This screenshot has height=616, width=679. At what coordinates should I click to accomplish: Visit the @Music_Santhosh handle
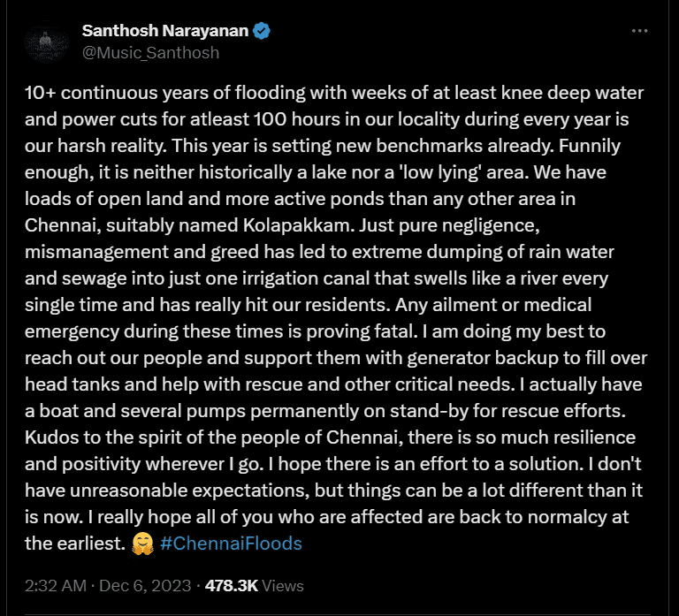pos(150,53)
